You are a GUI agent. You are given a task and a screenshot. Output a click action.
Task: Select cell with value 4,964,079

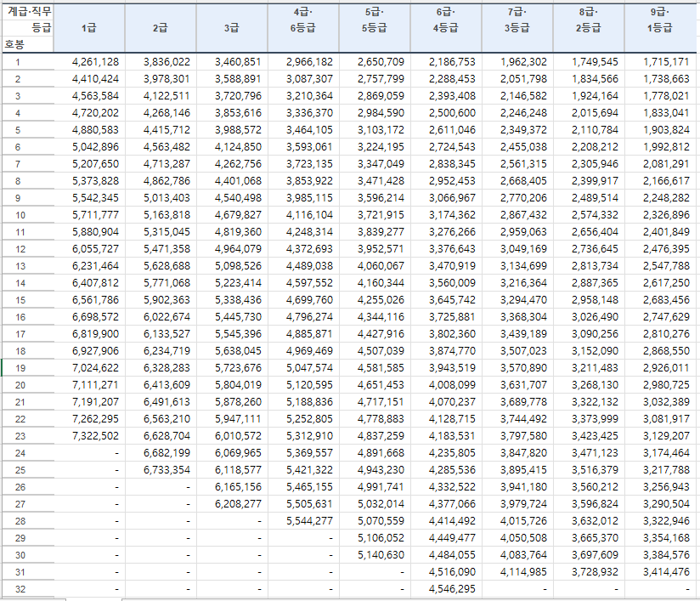tap(232, 248)
